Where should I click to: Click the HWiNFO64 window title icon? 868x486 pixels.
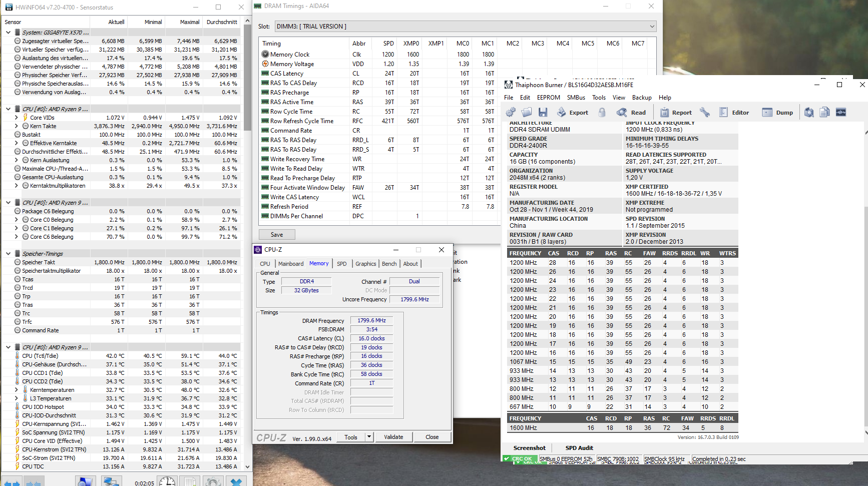[9, 7]
